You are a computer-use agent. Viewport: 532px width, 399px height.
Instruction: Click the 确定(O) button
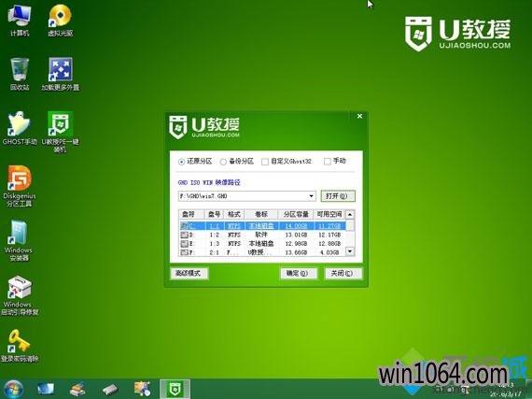299,274
